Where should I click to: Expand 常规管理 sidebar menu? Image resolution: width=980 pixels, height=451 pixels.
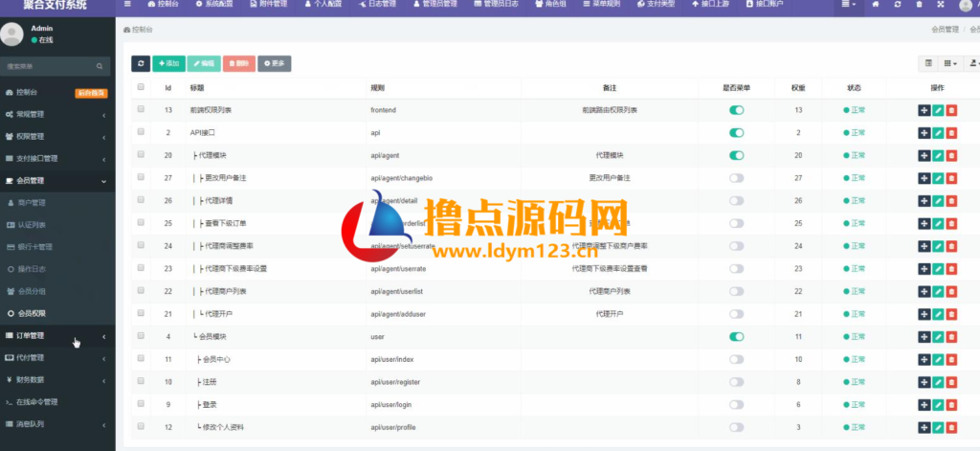pyautogui.click(x=57, y=115)
